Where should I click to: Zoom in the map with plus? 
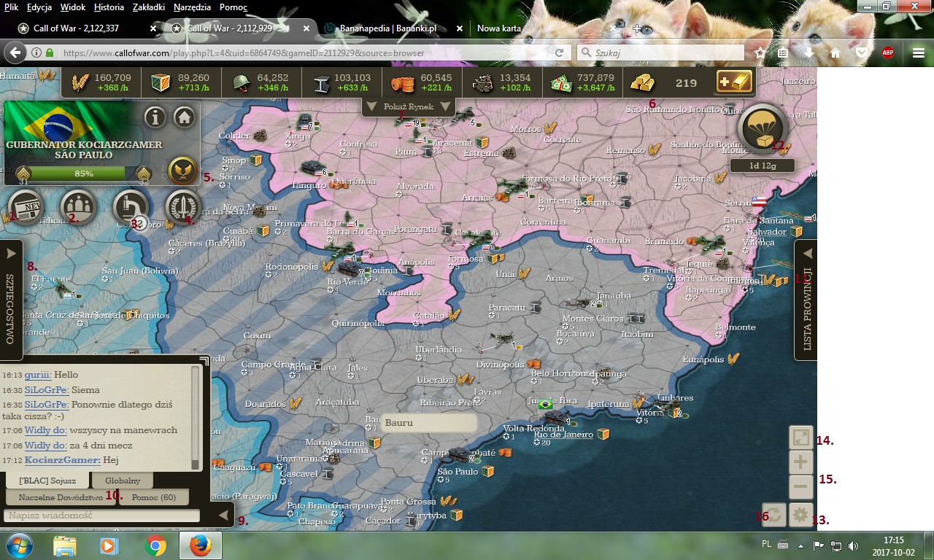(x=801, y=462)
